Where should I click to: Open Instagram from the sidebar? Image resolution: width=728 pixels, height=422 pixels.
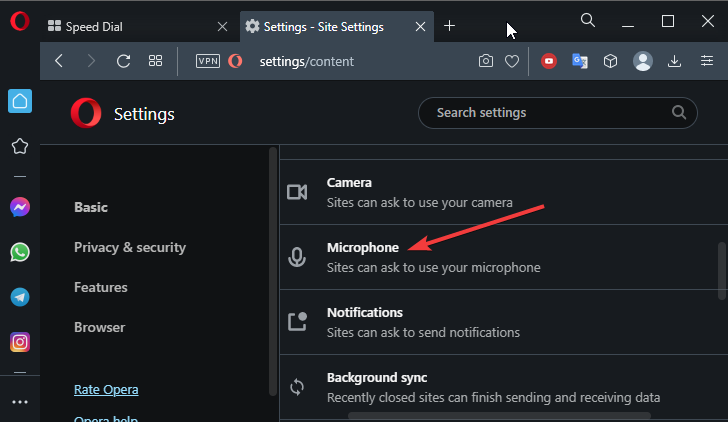pyautogui.click(x=20, y=342)
